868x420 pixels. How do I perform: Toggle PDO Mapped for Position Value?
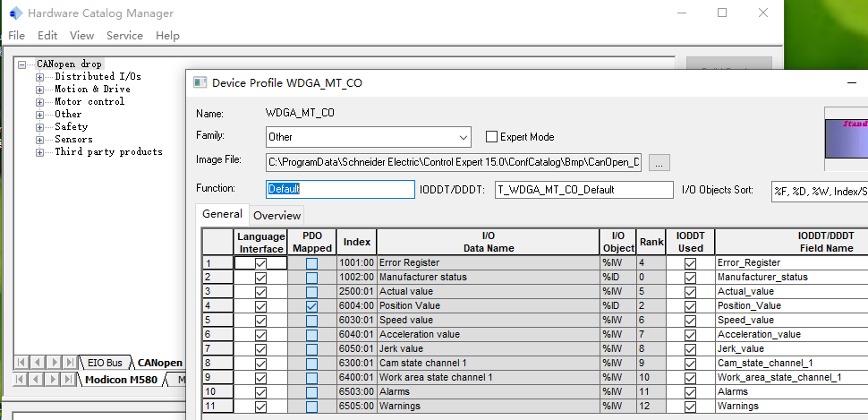point(311,306)
